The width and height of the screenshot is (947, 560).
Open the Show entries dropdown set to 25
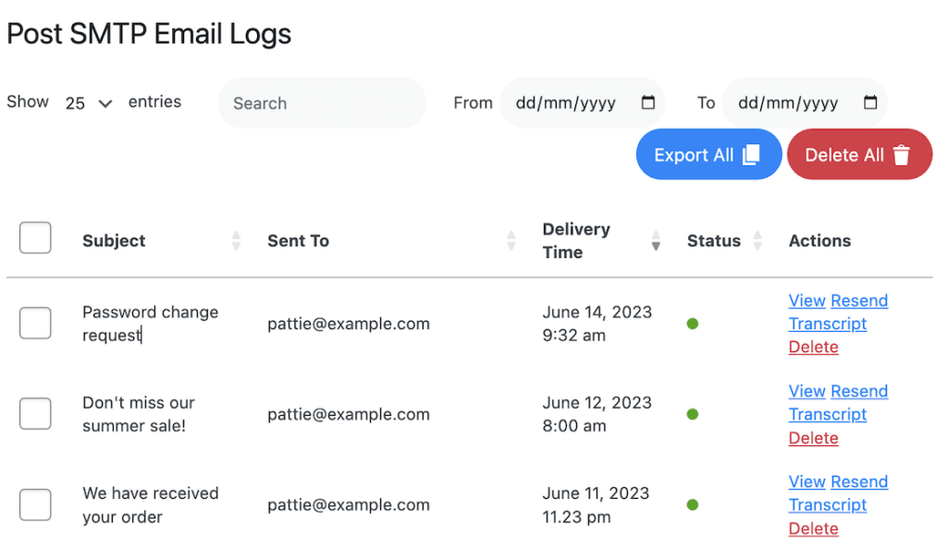[x=88, y=103]
